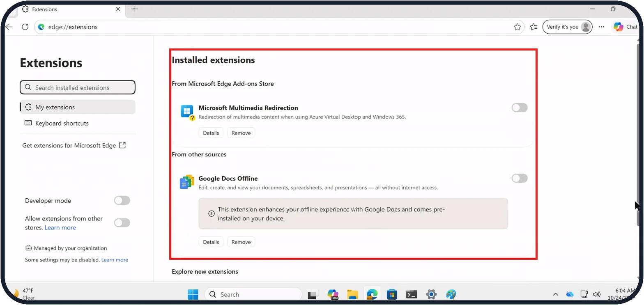Toggle Allow extensions from other stores
Viewport: 644px width, 305px height.
[x=122, y=223]
